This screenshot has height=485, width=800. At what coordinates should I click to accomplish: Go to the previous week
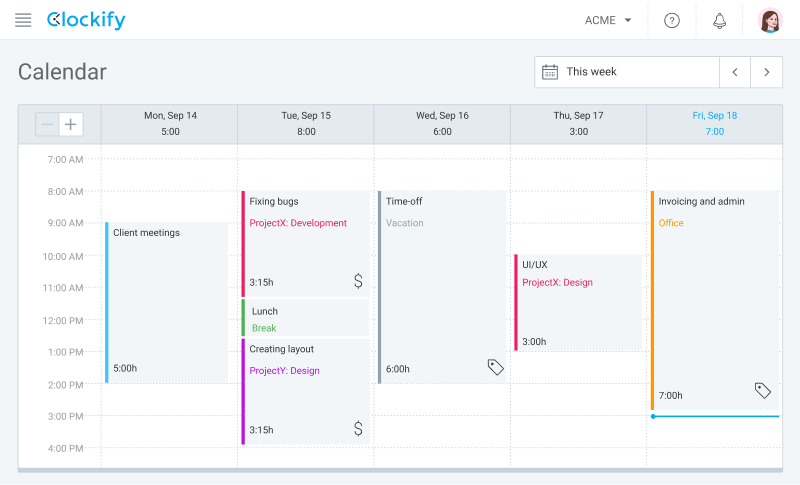click(x=735, y=72)
